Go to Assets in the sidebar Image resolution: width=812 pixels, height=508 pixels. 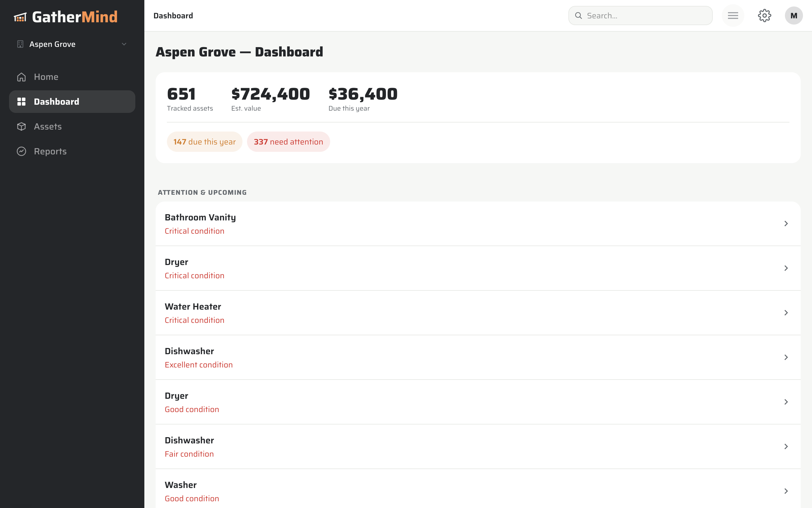pyautogui.click(x=72, y=126)
